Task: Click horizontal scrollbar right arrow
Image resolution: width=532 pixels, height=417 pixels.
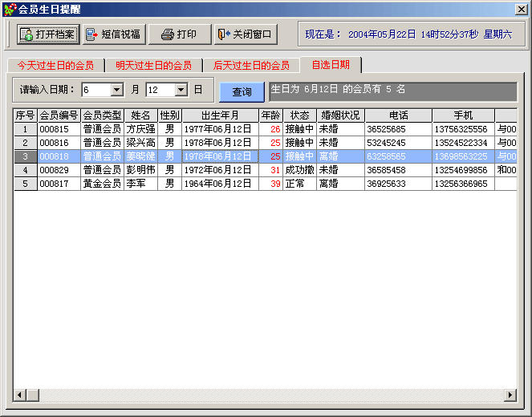Action: [x=510, y=395]
